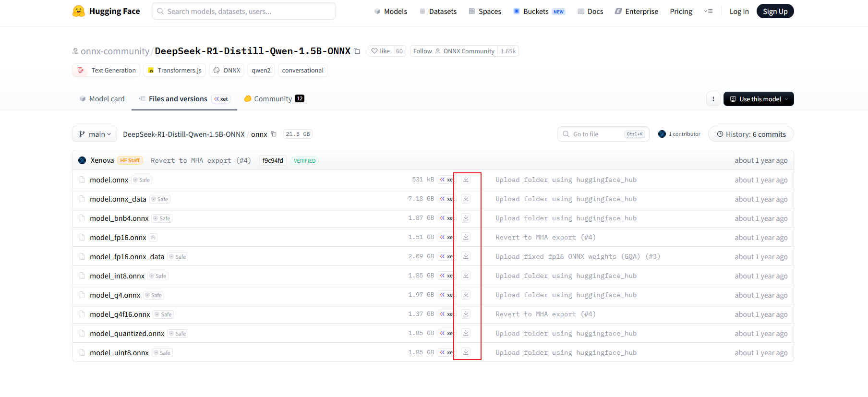Image resolution: width=868 pixels, height=397 pixels.
Task: Follow the ONNX Community organization
Action: coord(422,51)
